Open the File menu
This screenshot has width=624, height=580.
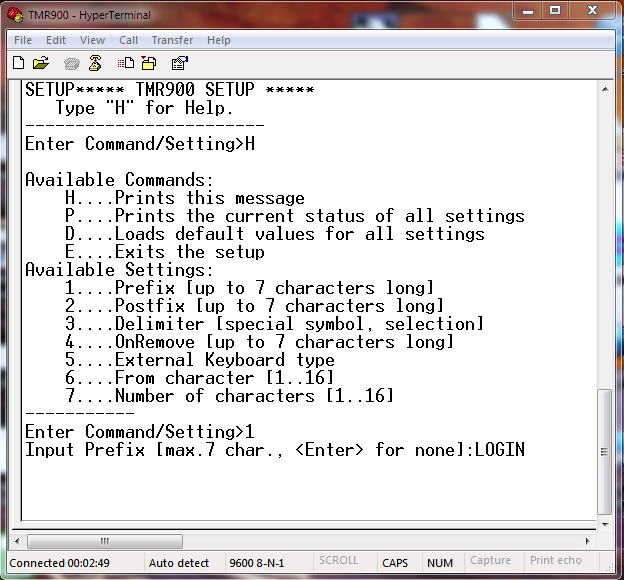click(x=23, y=40)
